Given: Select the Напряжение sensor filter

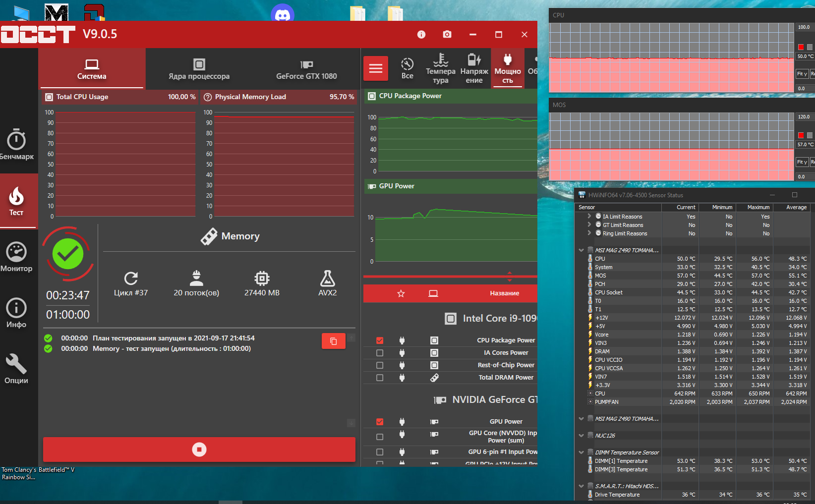Looking at the screenshot, I should tap(474, 68).
